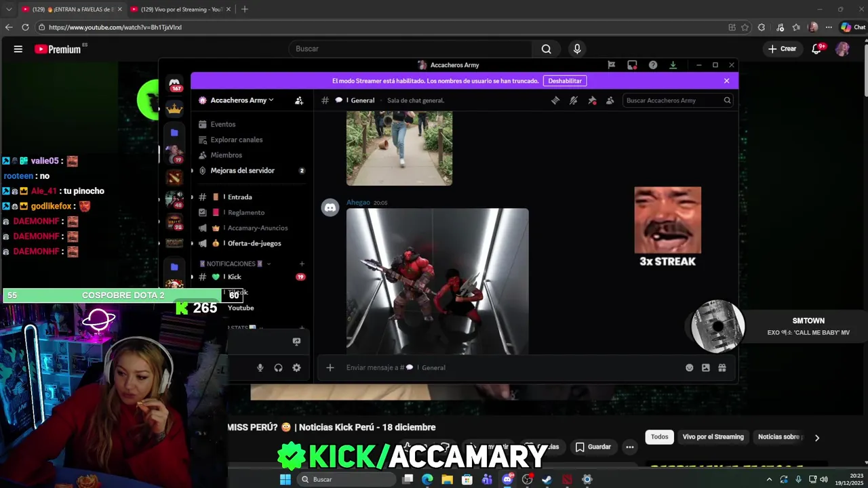Viewport: 868px width, 488px height.
Task: Open YouTube hamburger guide menu
Action: tap(18, 49)
